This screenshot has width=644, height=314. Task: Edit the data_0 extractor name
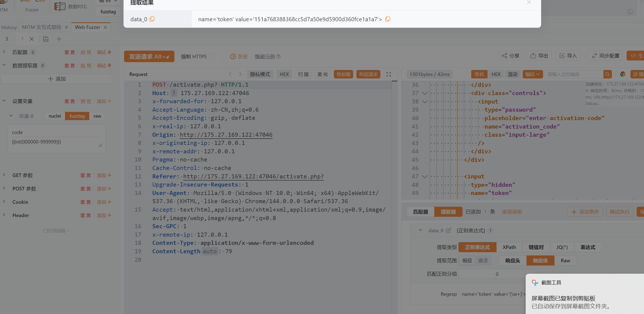tap(448, 230)
